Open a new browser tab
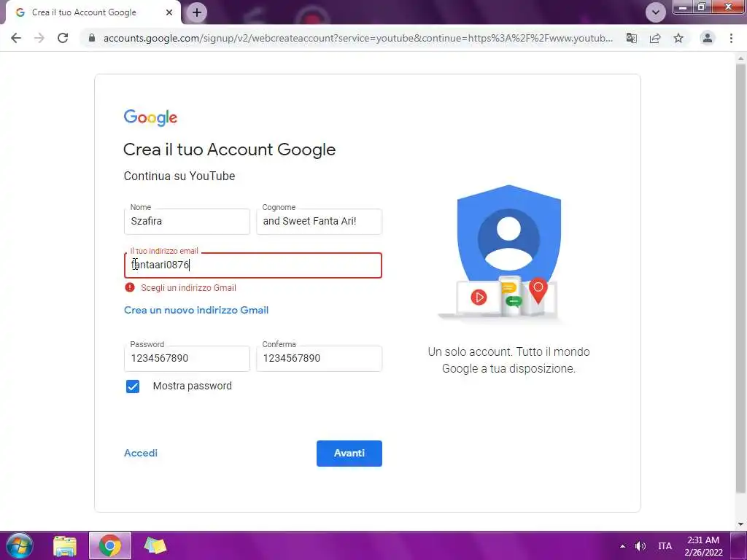Screen dimensions: 747x560 [197, 12]
